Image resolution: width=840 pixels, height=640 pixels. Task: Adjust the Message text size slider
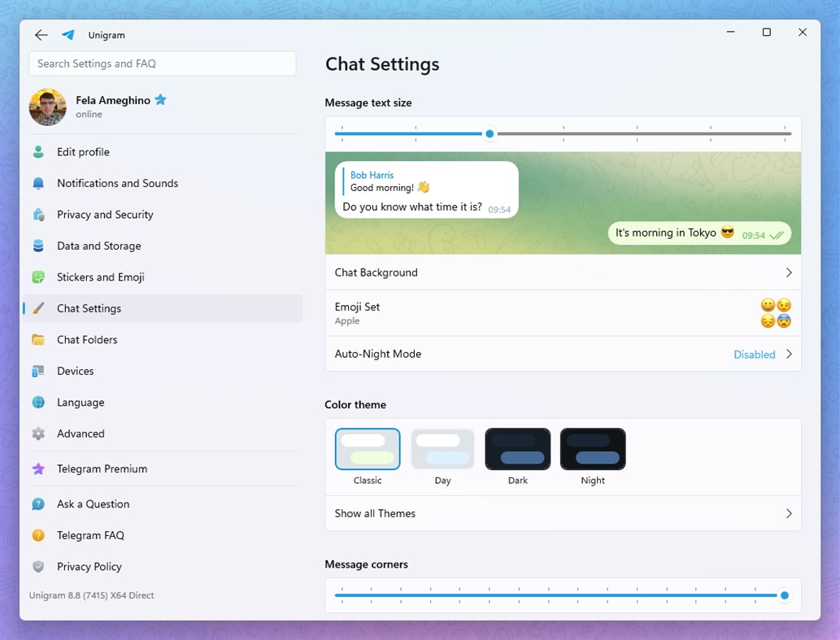[490, 133]
